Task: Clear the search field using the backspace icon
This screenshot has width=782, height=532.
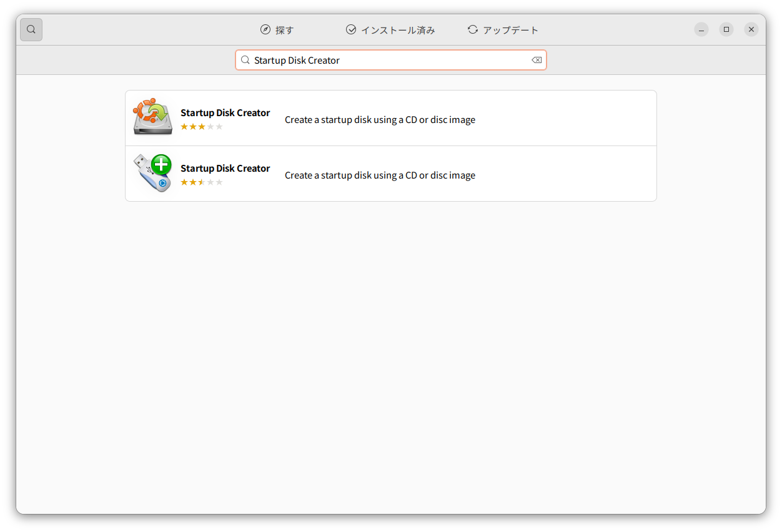Action: pos(536,59)
